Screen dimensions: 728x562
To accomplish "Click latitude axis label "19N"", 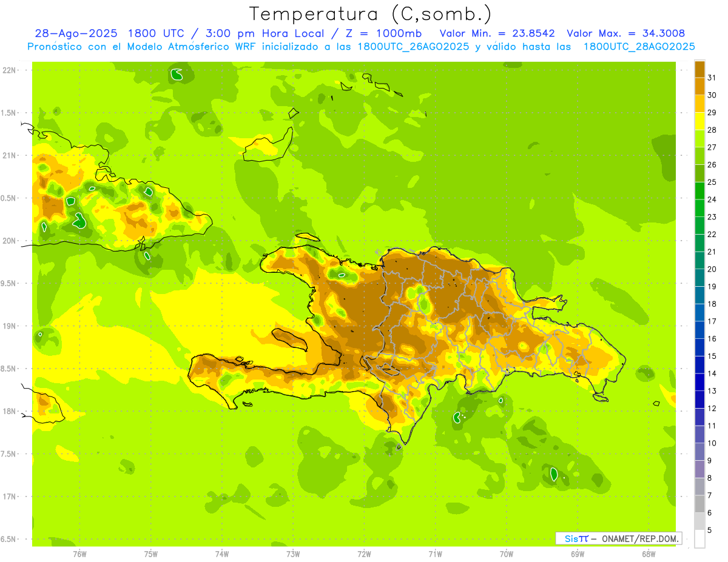I will click(9, 326).
